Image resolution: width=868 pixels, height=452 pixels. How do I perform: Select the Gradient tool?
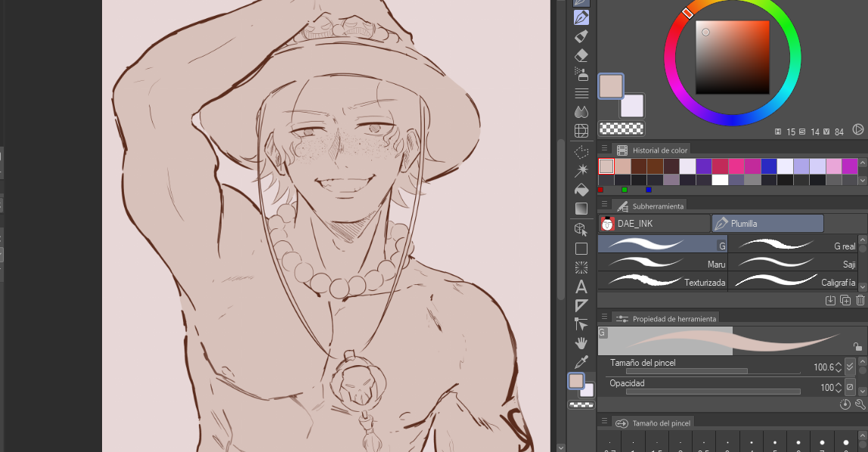[581, 209]
